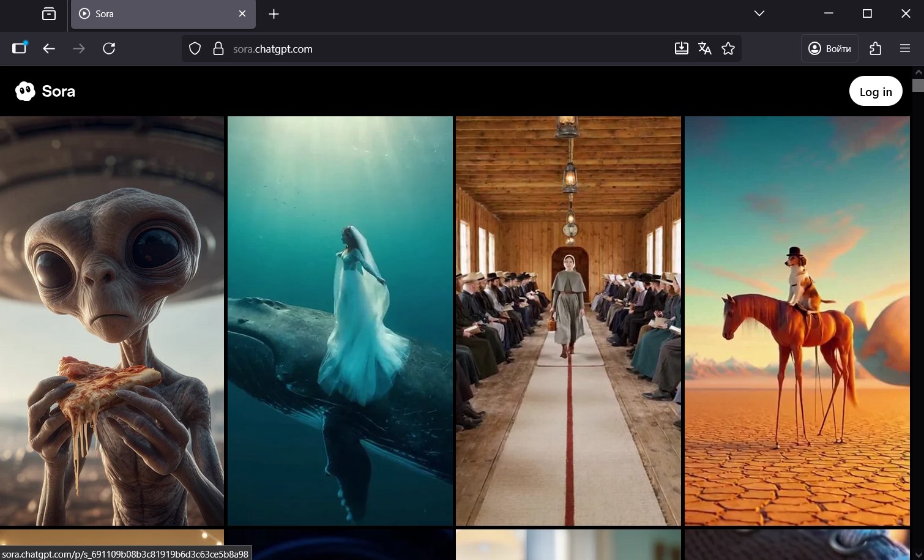Viewport: 924px width, 560px height.
Task: Click the page vertical scrollbar thumb
Action: pyautogui.click(x=917, y=85)
